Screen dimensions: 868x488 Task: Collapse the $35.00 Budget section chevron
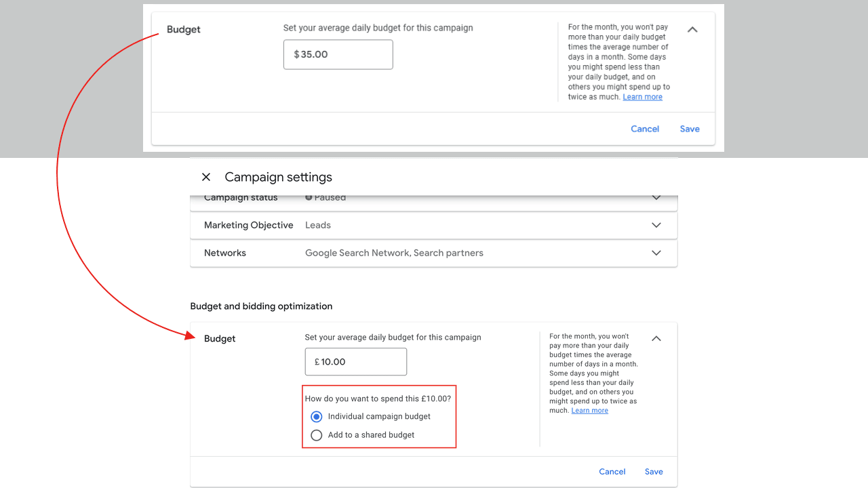tap(692, 30)
